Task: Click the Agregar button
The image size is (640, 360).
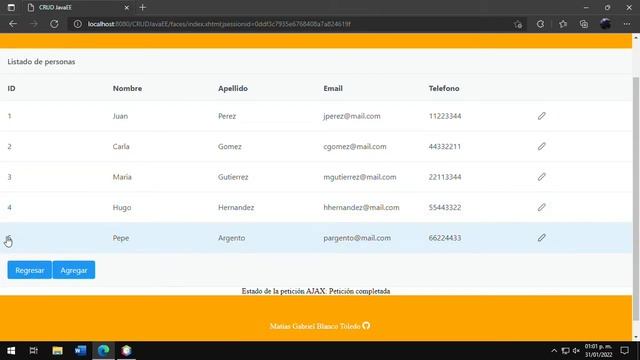Action: (x=74, y=270)
